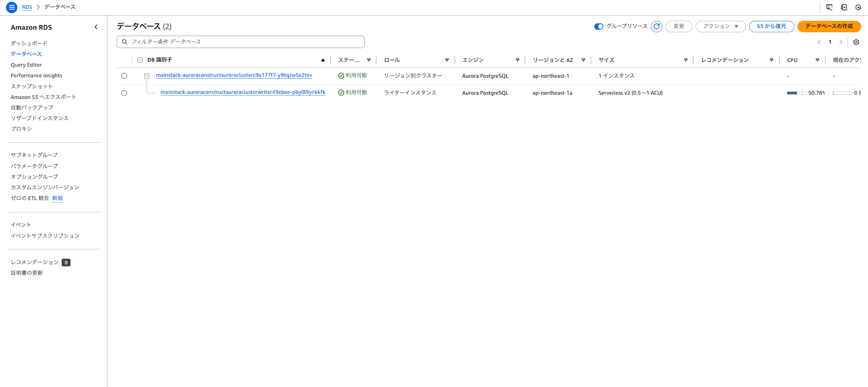Open table preferences gear icon

[x=856, y=42]
